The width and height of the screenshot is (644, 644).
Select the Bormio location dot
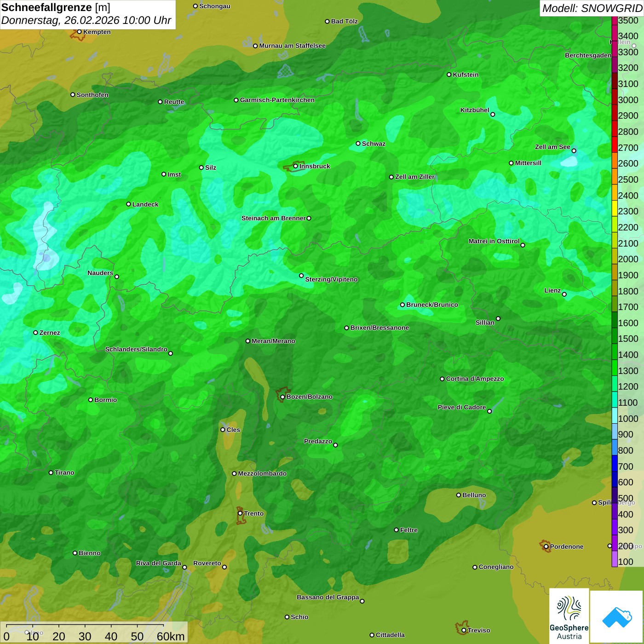91,400
